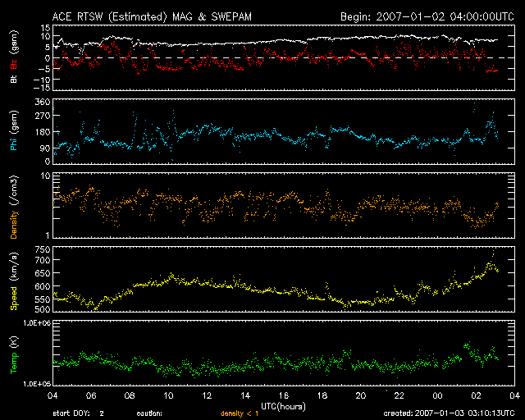Click the '-10' value on the Bt Bz axis
The height and width of the screenshot is (420, 525).
[x=42, y=80]
